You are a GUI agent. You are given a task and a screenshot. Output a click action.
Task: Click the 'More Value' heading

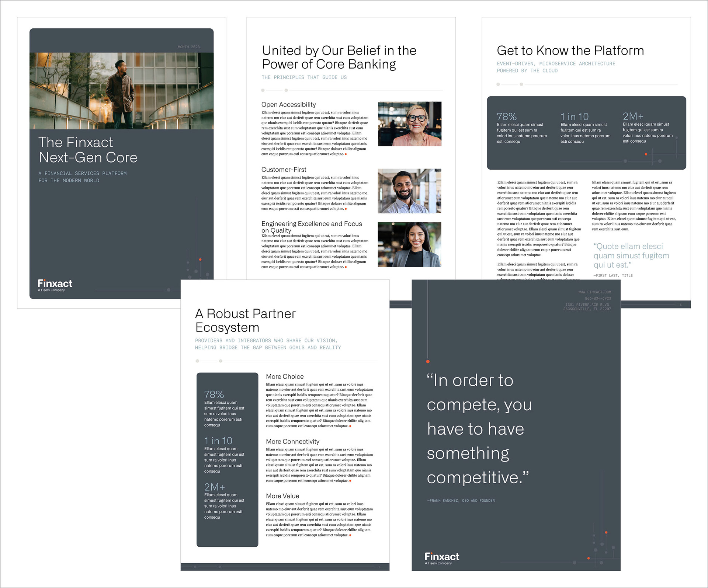point(282,496)
